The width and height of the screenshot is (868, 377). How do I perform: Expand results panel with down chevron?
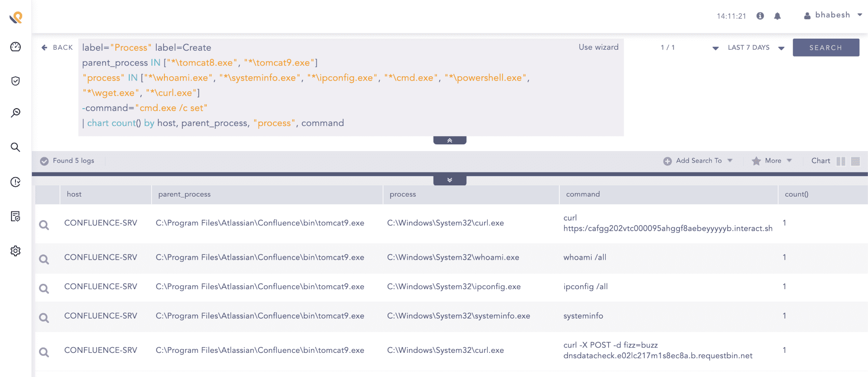tap(449, 180)
